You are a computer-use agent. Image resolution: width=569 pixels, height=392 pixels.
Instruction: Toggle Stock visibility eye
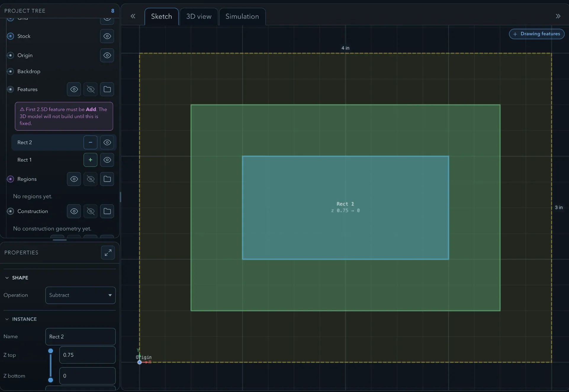point(107,36)
